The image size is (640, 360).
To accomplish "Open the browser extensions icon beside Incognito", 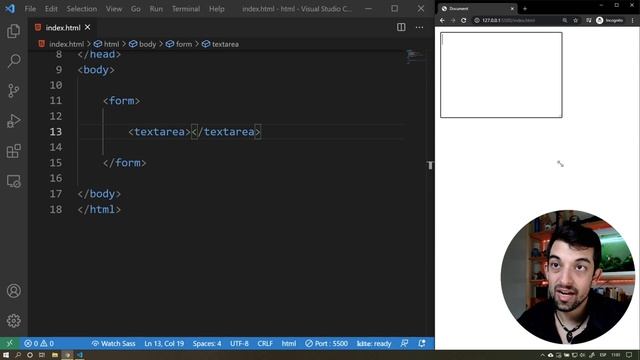I will pyautogui.click(x=589, y=20).
